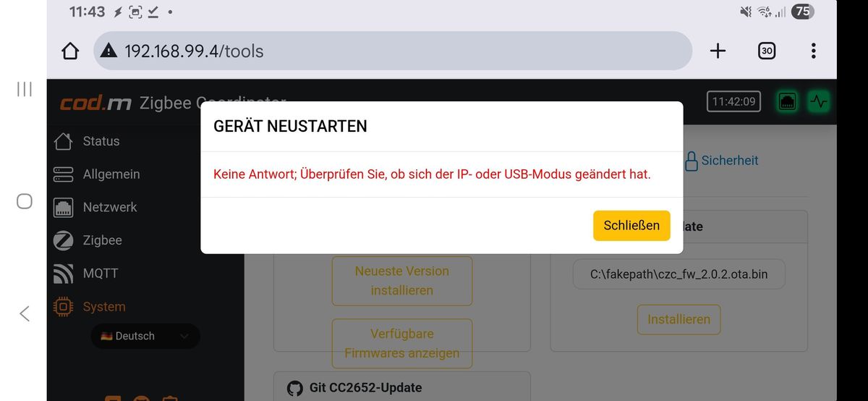
Task: Click the Installieren button
Action: (x=678, y=319)
